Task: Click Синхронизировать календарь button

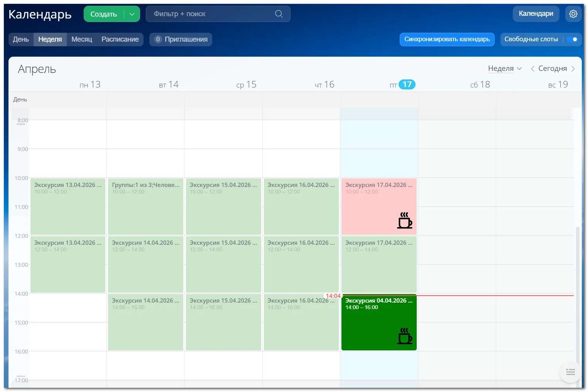Action: pyautogui.click(x=447, y=39)
